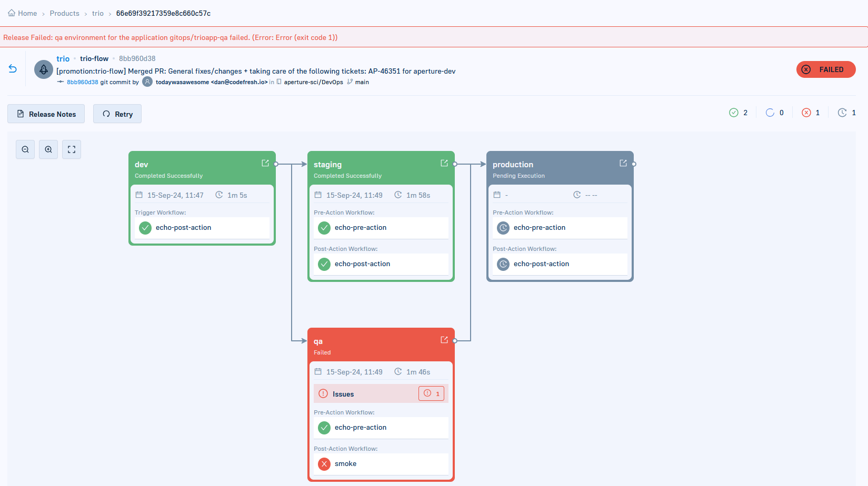Open the smoke workflow in the qa card
Image resolution: width=868 pixels, height=486 pixels.
pyautogui.click(x=346, y=463)
